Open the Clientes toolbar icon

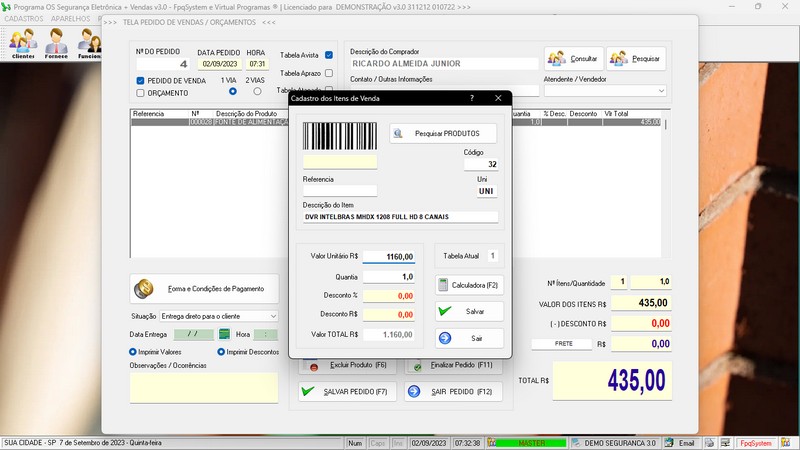point(22,43)
